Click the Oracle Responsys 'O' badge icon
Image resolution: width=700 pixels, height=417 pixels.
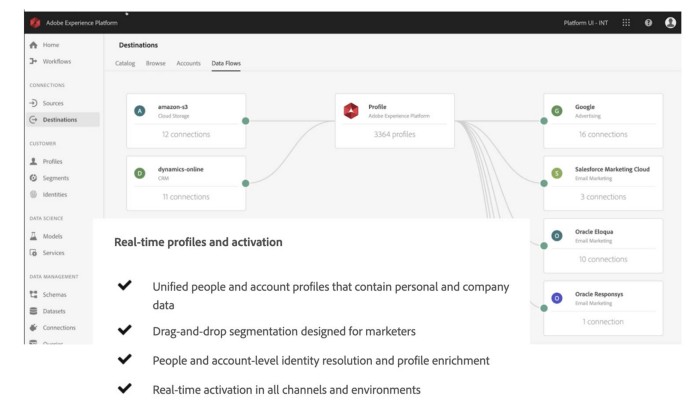point(557,298)
